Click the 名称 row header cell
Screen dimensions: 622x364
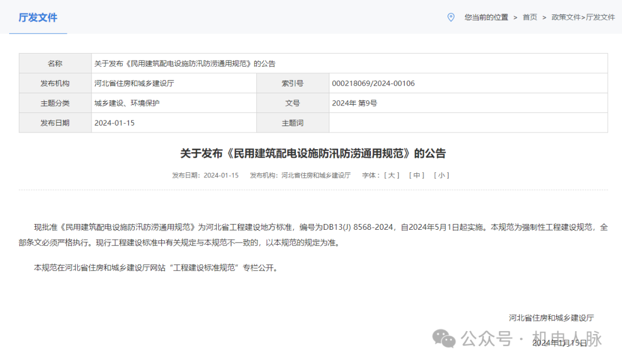click(x=55, y=63)
